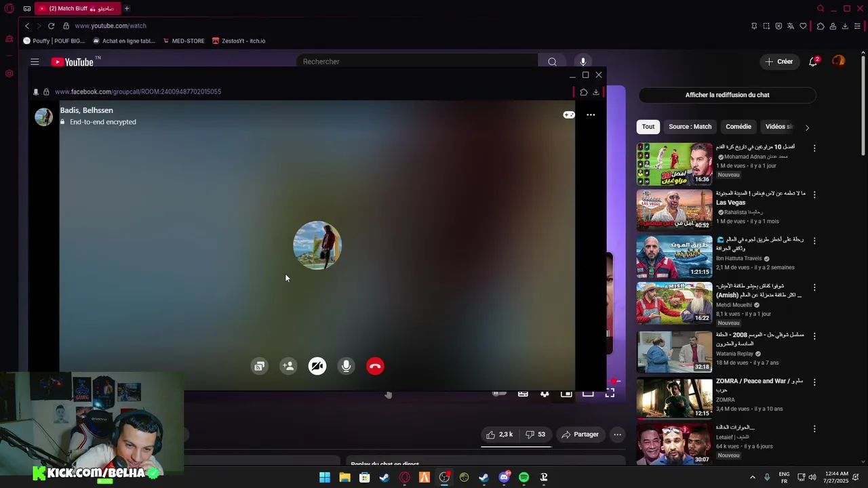Open the Las Vegas video title
Image resolution: width=868 pixels, height=488 pixels.
(x=760, y=198)
